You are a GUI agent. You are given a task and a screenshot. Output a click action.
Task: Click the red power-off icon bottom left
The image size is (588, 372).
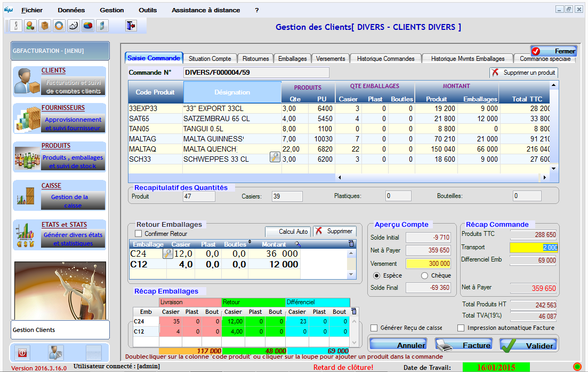coord(22,353)
